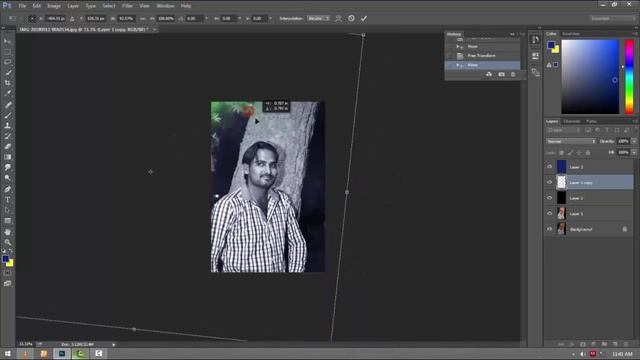Image resolution: width=640 pixels, height=360 pixels.
Task: Select the Eraser tool
Action: pos(7,147)
